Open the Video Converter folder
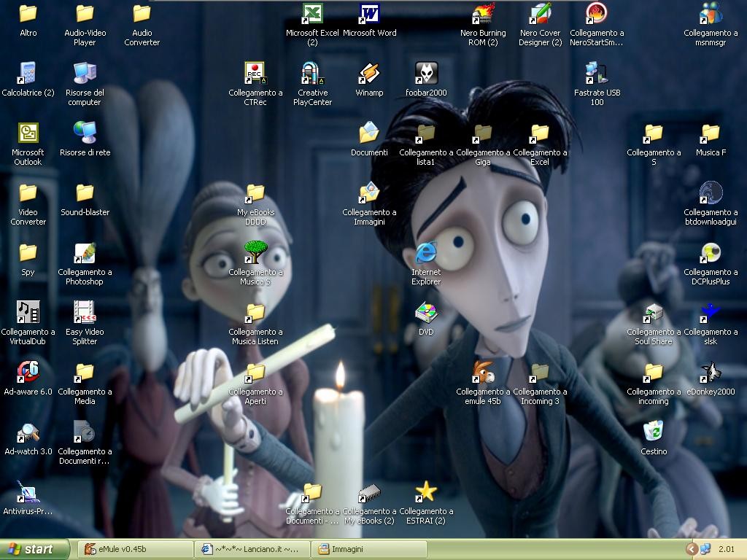This screenshot has width=747, height=560. (x=28, y=193)
